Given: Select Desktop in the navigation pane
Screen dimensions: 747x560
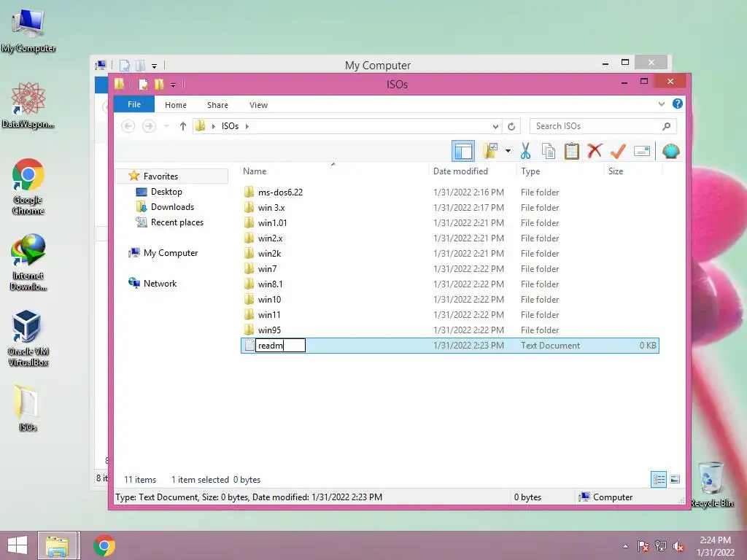Looking at the screenshot, I should click(x=166, y=192).
